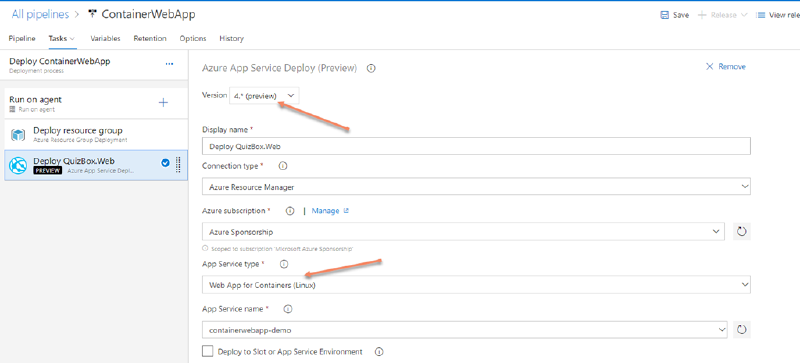This screenshot has height=363, width=800.
Task: Refresh the Azure subscription list
Action: click(x=742, y=232)
